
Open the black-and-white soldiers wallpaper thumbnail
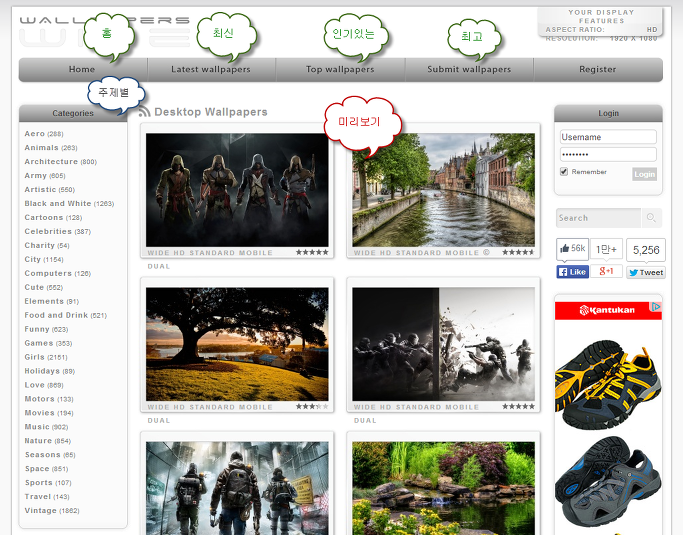[443, 344]
